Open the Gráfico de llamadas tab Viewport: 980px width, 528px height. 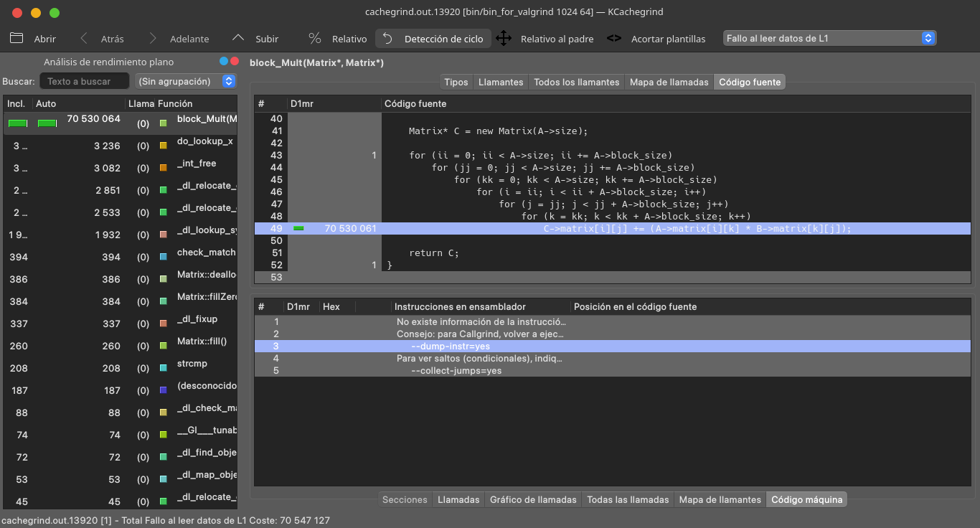click(532, 499)
